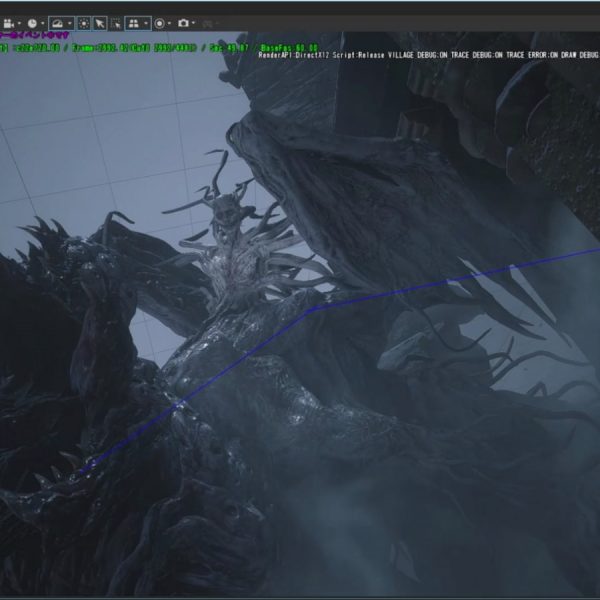Viewport: 600px width, 600px height.
Task: Click the four-panel viewport layout icon
Action: (x=134, y=23)
